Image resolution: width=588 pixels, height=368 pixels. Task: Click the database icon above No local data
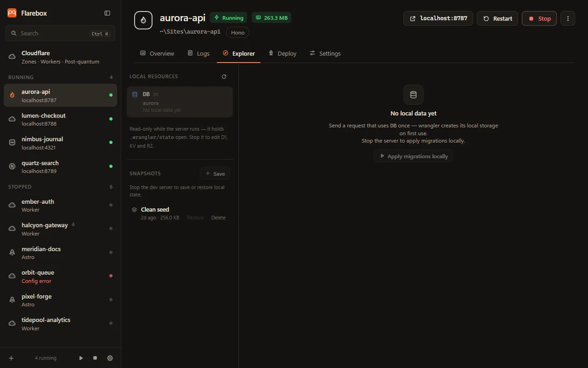click(413, 95)
